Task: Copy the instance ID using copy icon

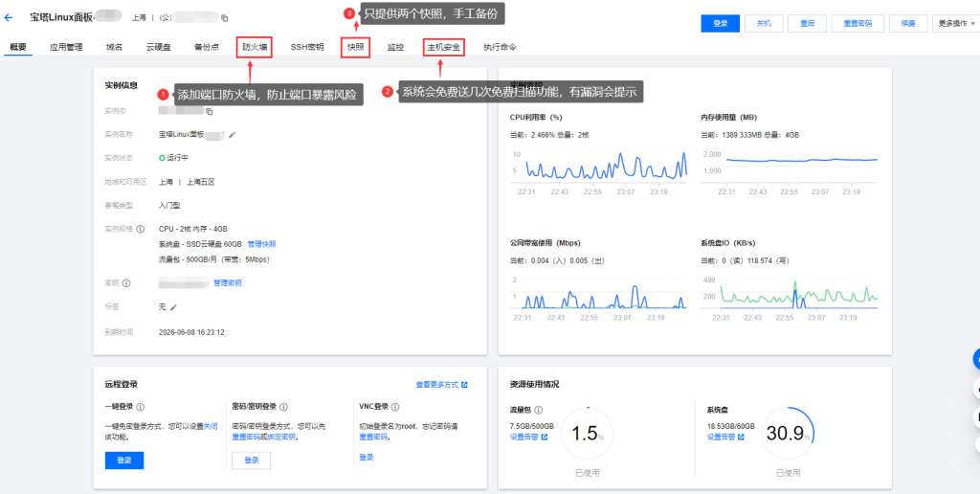Action: click(x=210, y=111)
